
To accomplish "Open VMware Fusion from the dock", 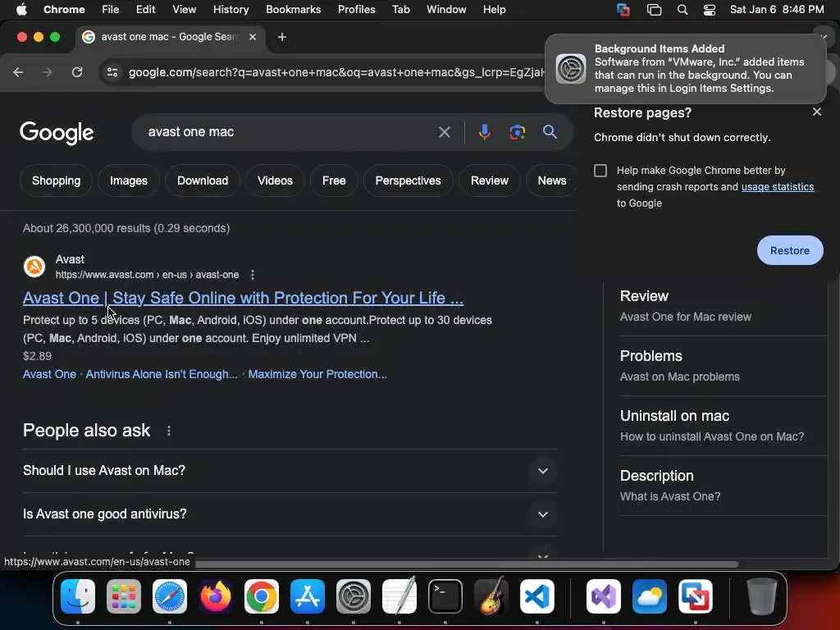I will tap(696, 596).
